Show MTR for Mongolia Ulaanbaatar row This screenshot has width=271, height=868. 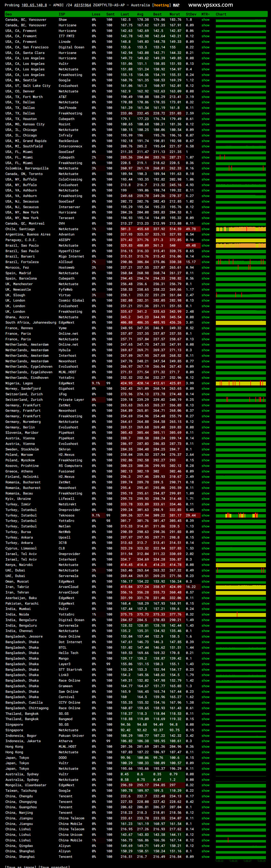click(x=205, y=785)
